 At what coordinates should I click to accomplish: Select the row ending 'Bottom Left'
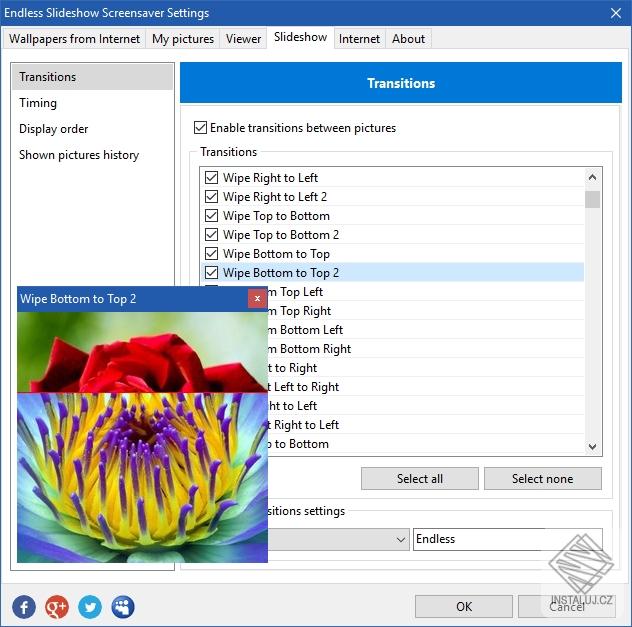[x=426, y=330]
